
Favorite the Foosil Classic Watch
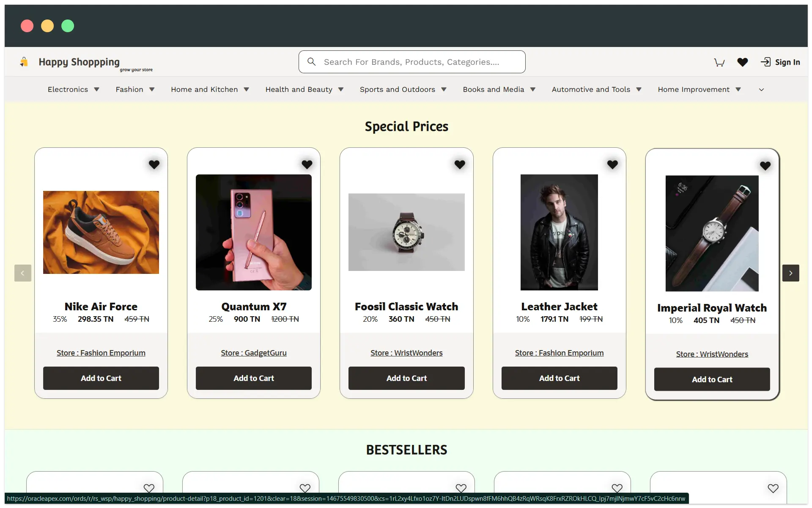460,165
